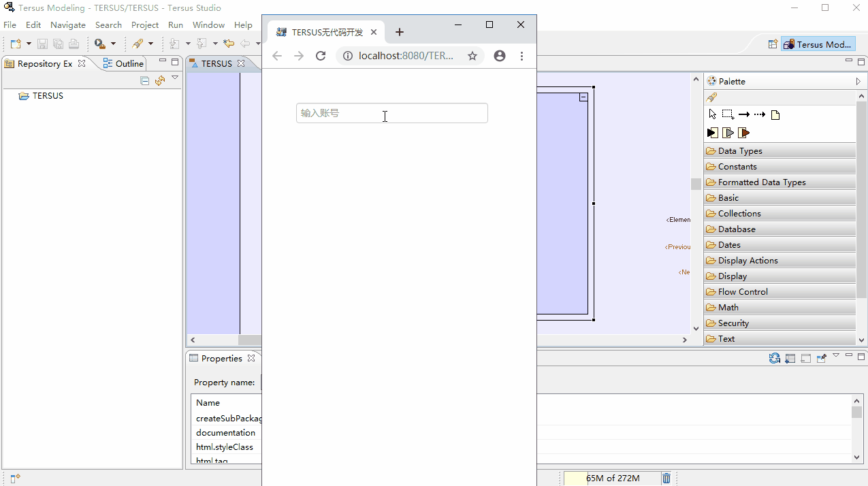Screen dimensions: 868x486
Task: Click the Run external tools icon
Action: point(100,44)
